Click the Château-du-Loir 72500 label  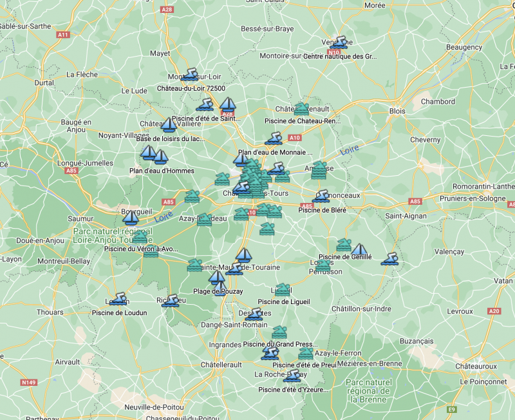click(x=192, y=88)
